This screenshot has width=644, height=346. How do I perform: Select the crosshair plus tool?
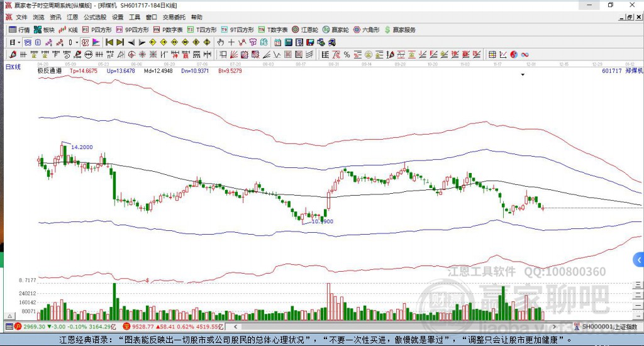(231, 42)
